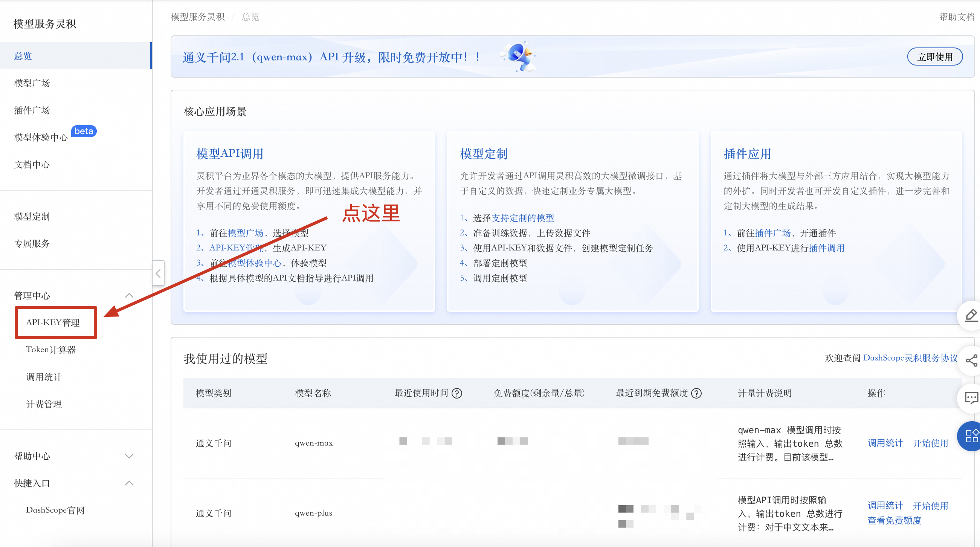Click the 立即使用 banner button

pos(934,57)
